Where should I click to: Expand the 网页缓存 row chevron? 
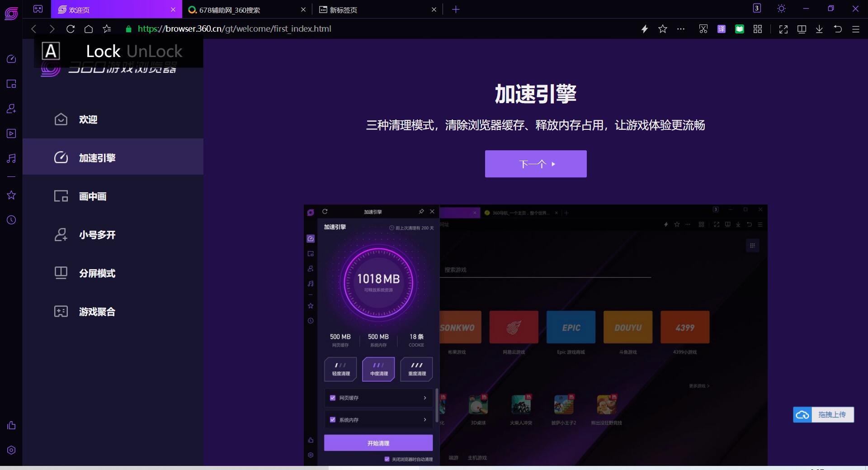(x=424, y=398)
